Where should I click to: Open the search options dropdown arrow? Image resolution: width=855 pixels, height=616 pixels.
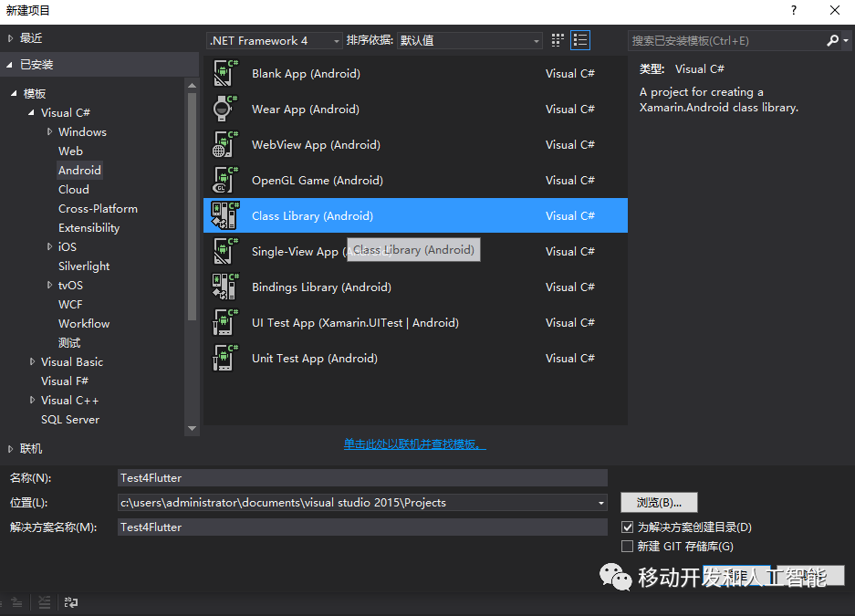[846, 41]
